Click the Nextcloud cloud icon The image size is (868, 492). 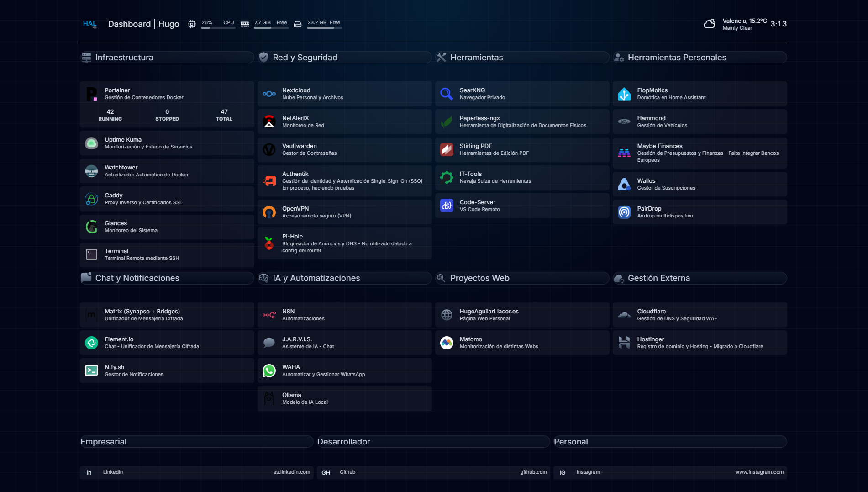269,94
